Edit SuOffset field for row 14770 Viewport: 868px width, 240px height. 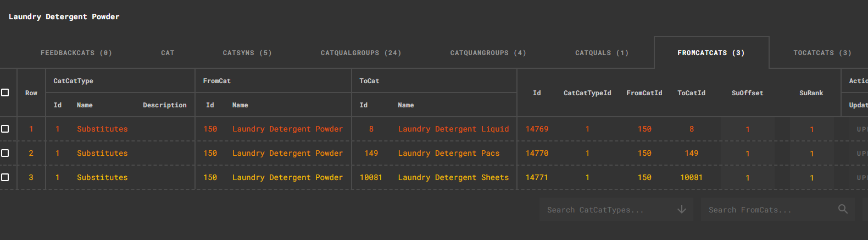point(748,153)
